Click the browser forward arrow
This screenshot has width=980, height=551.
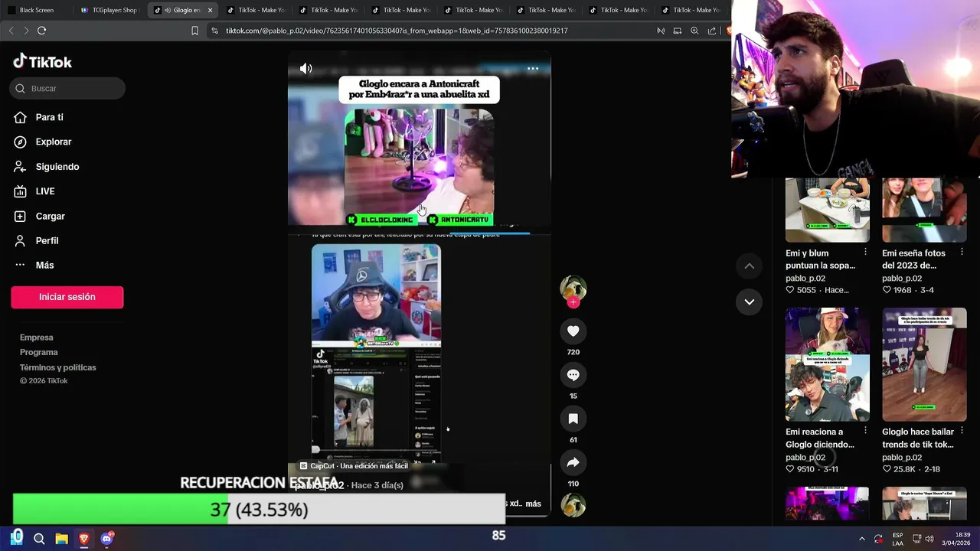(x=26, y=31)
